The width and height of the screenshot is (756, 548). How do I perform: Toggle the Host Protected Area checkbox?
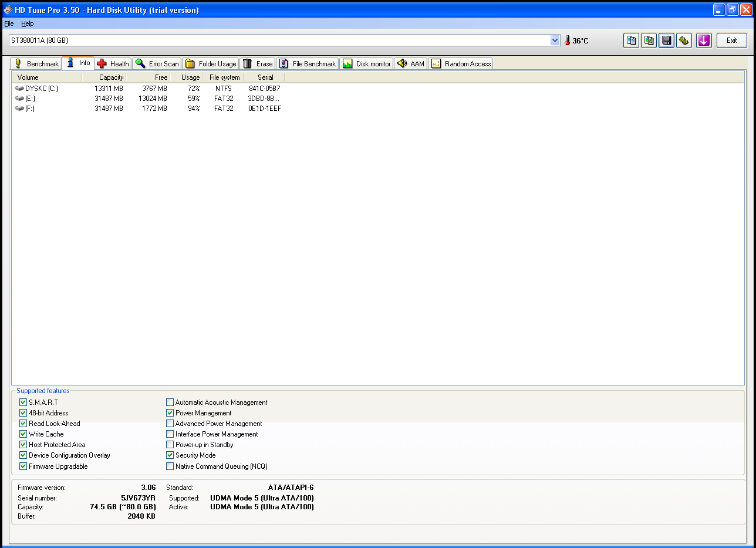click(23, 445)
